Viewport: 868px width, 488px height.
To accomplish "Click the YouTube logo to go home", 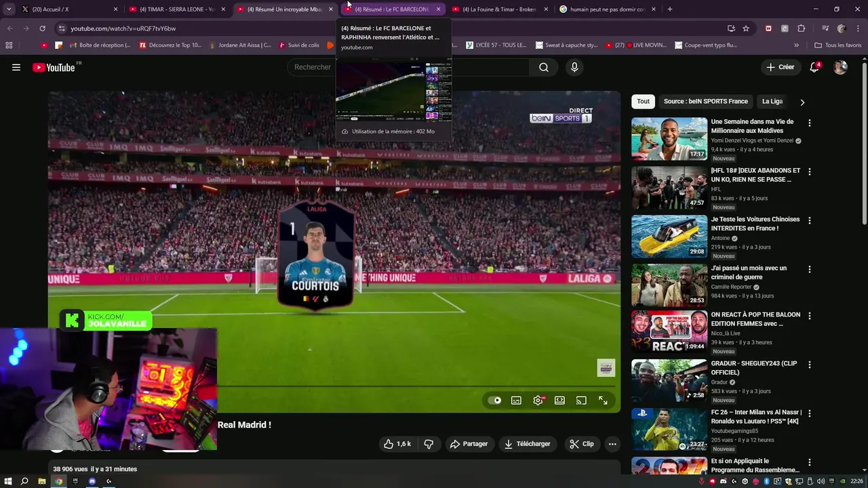I will [54, 67].
